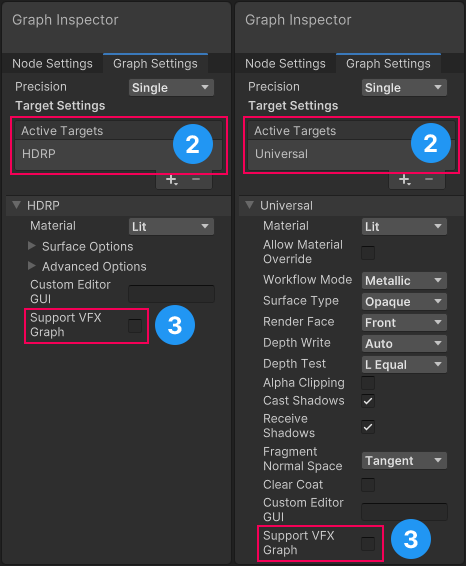Select Graph Settings tab in left inspector
Screen dimensions: 466x566
point(155,64)
